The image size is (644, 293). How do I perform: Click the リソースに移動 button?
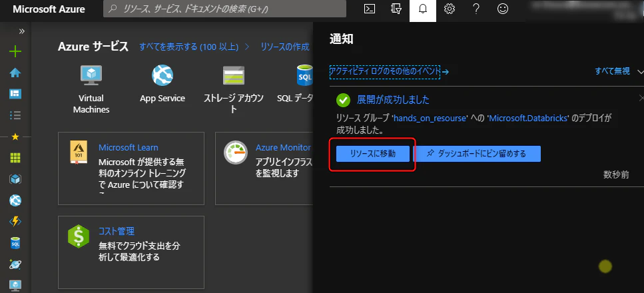pyautogui.click(x=373, y=154)
